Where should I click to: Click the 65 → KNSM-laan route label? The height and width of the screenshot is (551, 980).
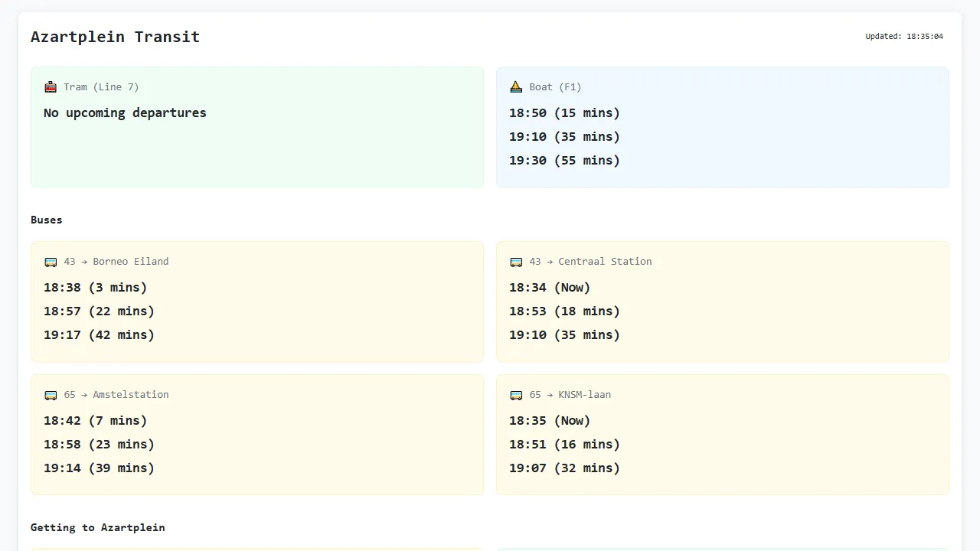[x=569, y=394]
